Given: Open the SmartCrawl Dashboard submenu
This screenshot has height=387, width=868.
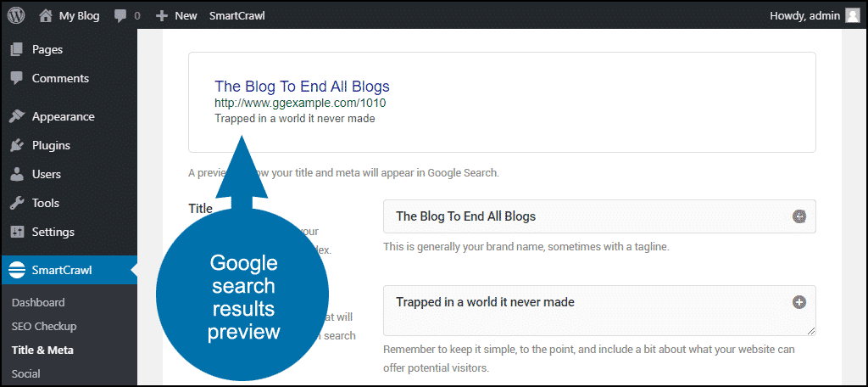Looking at the screenshot, I should 38,302.
